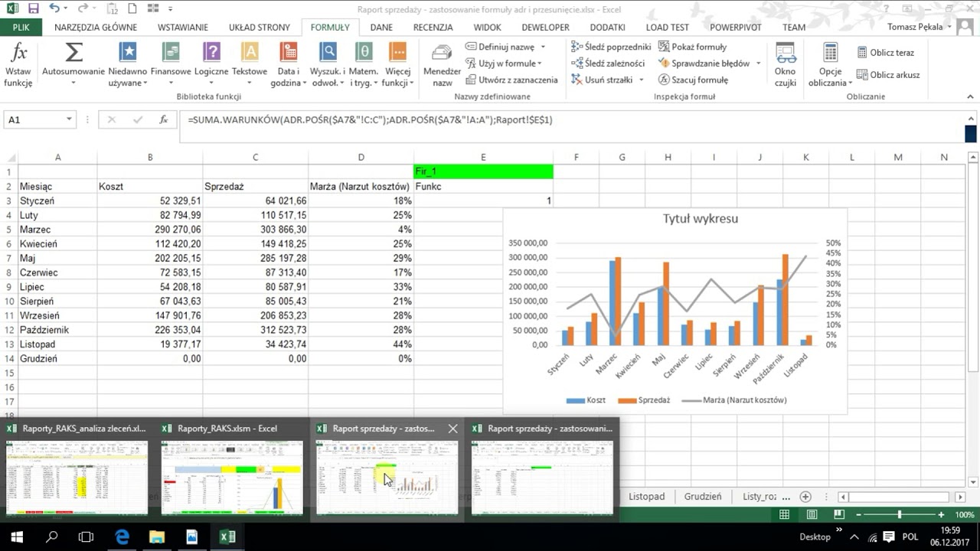
Task: Click the Save icon in quick access toolbar
Action: [x=33, y=9]
